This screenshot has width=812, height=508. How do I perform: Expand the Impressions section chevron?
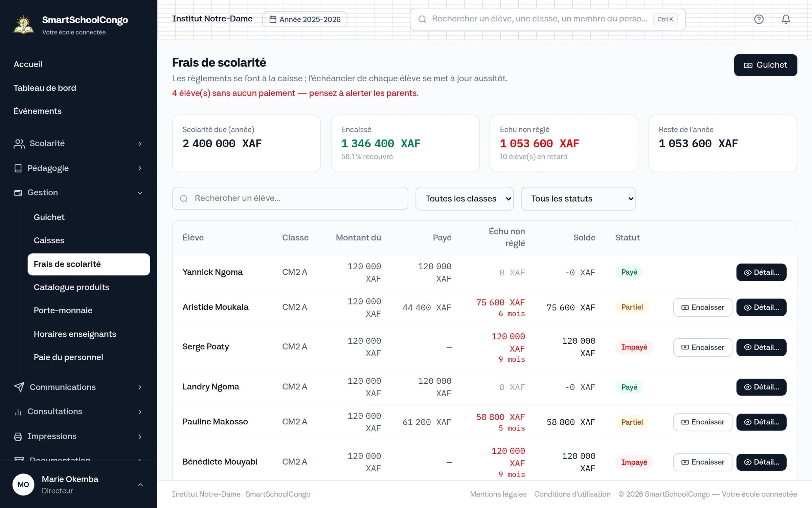tap(140, 437)
